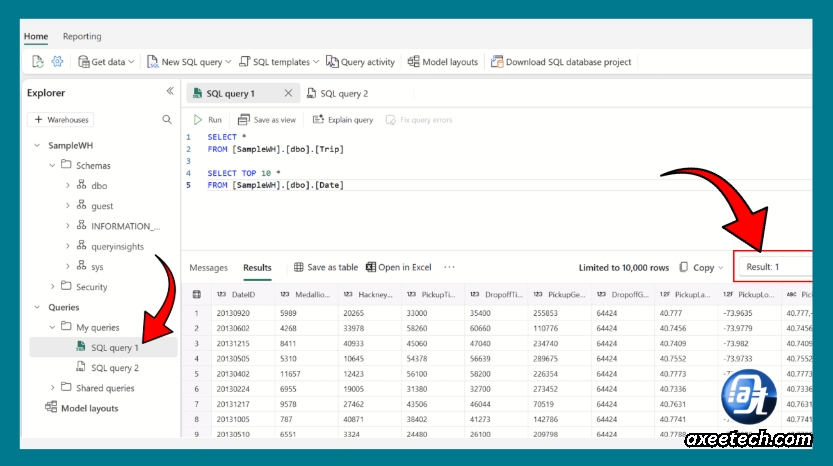Expand the INFORMATION_ schema node
The image size is (833, 466).
pos(67,226)
